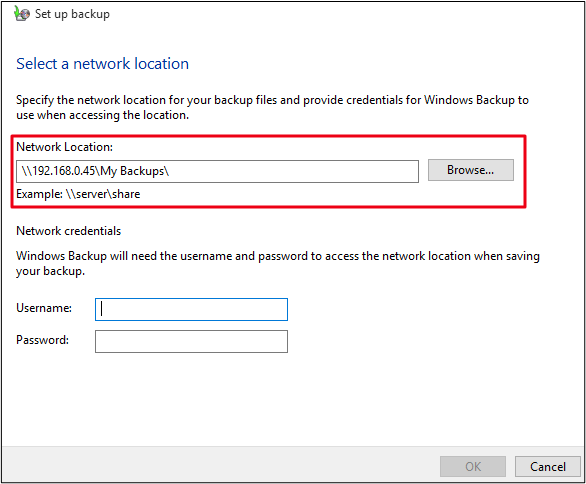The image size is (586, 484).
Task: Focus the Password input field
Action: coord(191,341)
